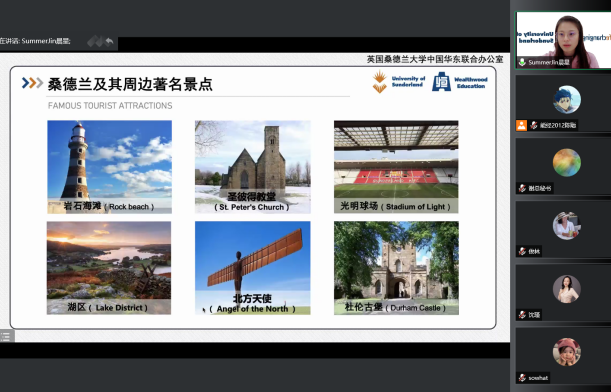Click the green microphone icon beside SummerJin

pos(522,62)
